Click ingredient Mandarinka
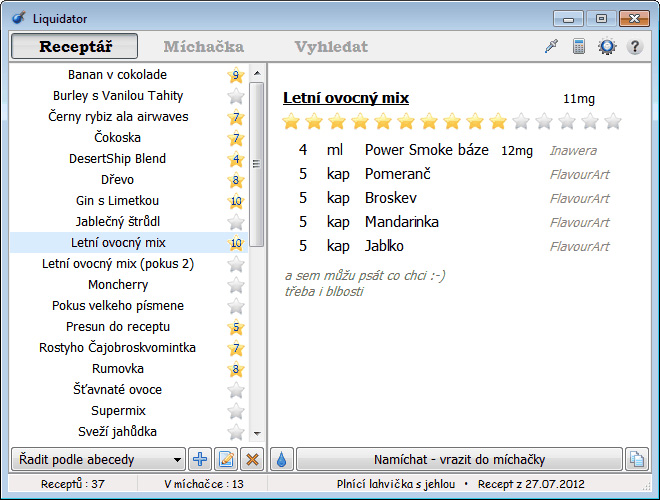Viewport: 660px width, 500px height. point(402,222)
